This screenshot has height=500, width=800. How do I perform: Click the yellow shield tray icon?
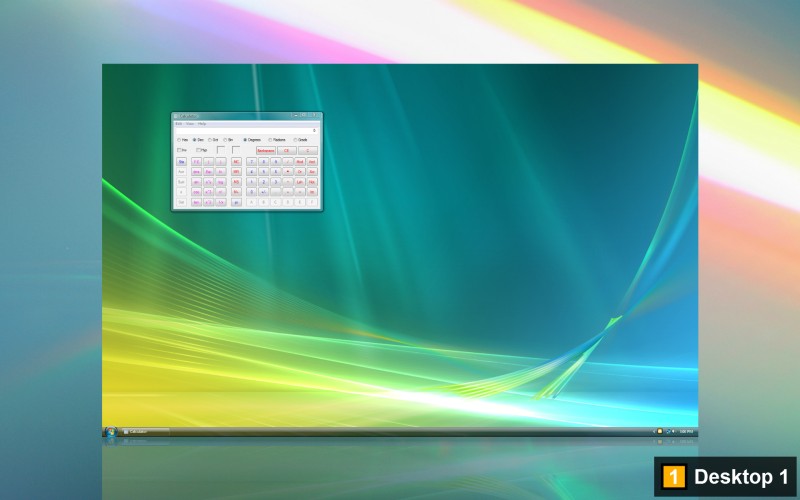point(660,431)
